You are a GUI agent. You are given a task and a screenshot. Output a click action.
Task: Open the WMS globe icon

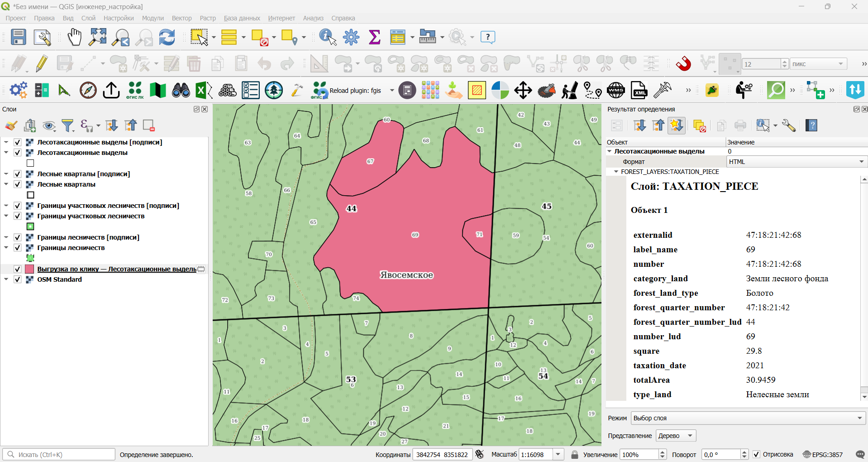616,91
